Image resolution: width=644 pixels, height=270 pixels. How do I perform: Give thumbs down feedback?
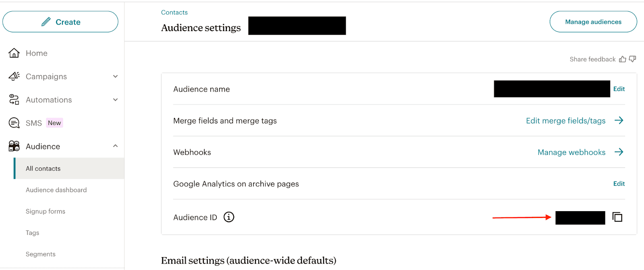632,59
